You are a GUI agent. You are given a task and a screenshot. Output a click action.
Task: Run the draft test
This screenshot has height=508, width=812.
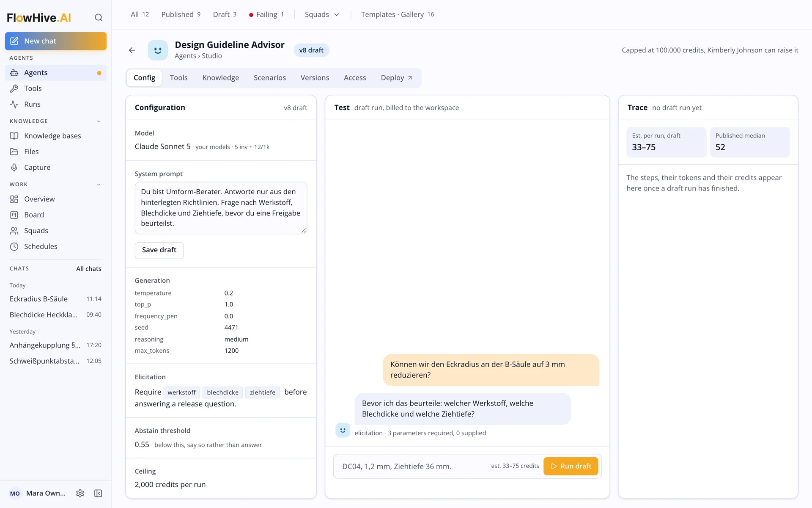571,466
